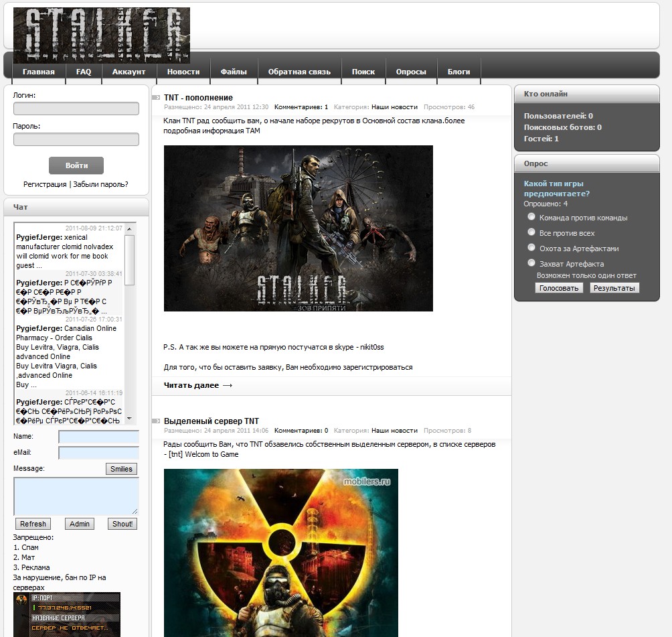Open Обратная связь page
The height and width of the screenshot is (637, 672).
coord(299,72)
